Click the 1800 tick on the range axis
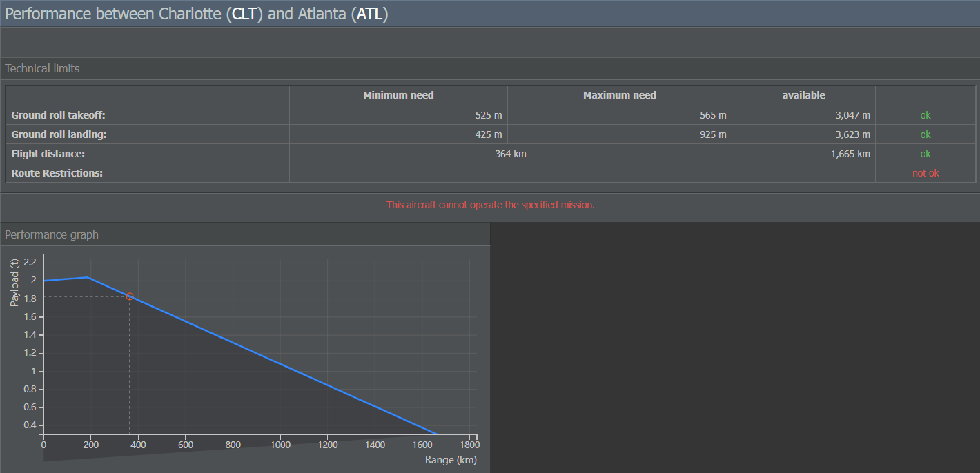The image size is (980, 473). point(469,445)
